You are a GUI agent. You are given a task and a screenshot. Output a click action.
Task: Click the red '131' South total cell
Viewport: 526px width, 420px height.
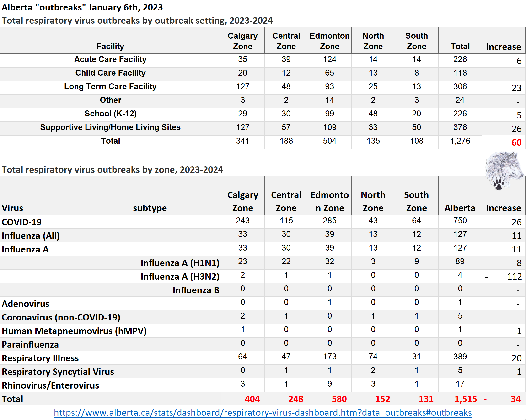point(426,399)
